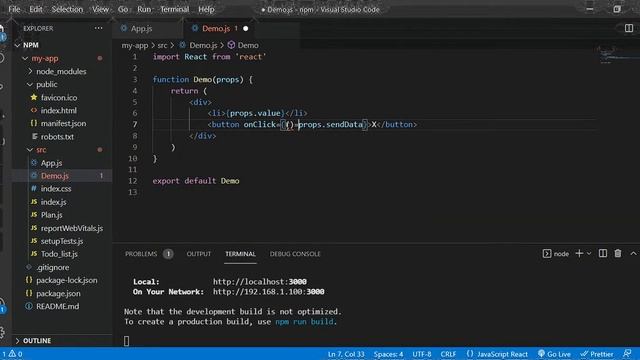
Task: Click the unsaved dot on Demo.js tab
Action: point(246,29)
